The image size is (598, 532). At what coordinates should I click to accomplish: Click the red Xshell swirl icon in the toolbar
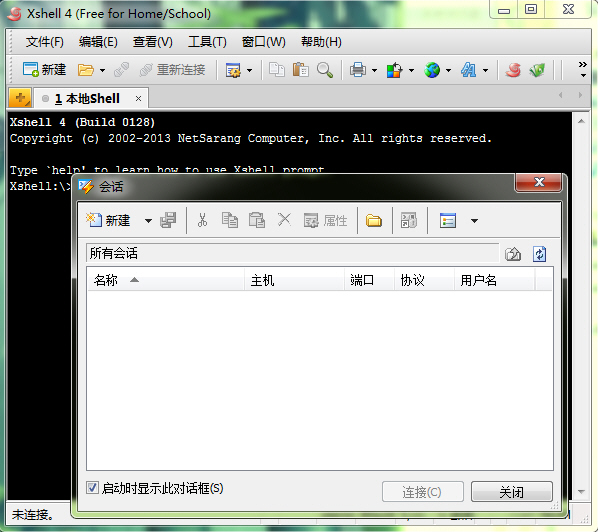pos(513,70)
